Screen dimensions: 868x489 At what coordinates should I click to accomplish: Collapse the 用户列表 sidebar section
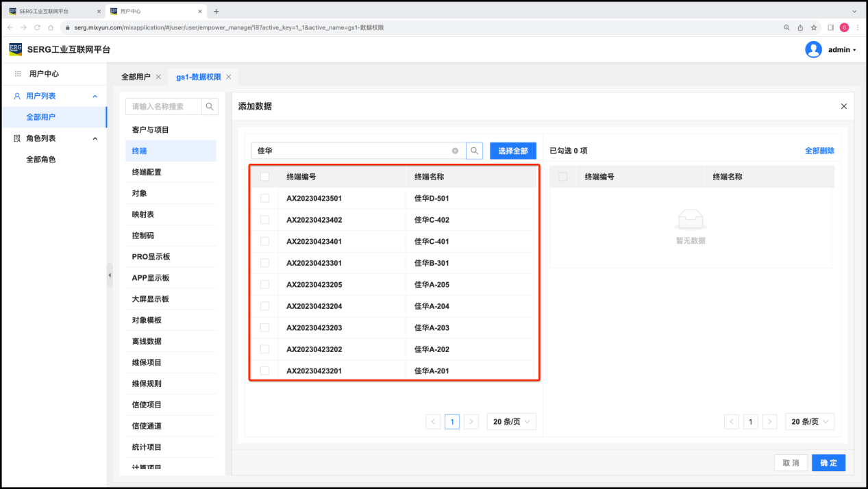tap(95, 96)
